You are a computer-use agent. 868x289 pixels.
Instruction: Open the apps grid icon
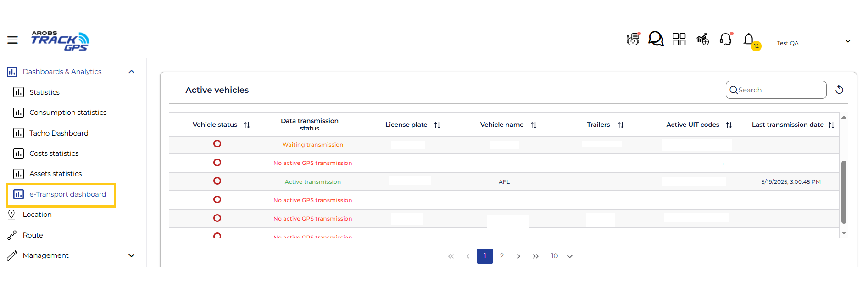point(679,40)
